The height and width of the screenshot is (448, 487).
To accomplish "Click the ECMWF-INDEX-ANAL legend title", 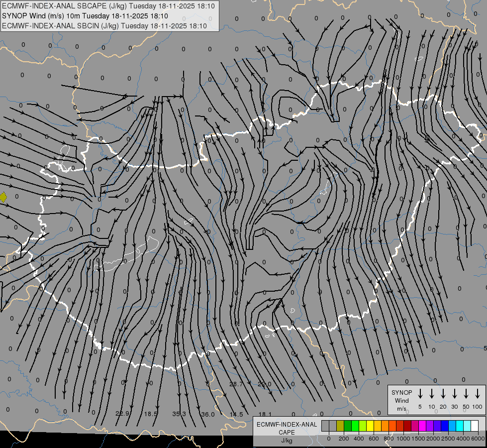I will click(x=287, y=425).
